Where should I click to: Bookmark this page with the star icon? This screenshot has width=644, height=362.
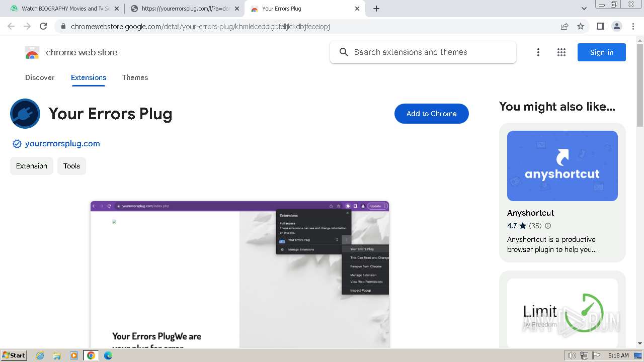coord(581,26)
